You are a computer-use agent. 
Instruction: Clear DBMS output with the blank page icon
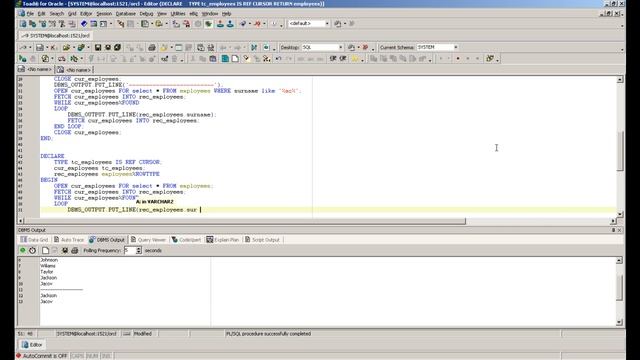[45, 250]
